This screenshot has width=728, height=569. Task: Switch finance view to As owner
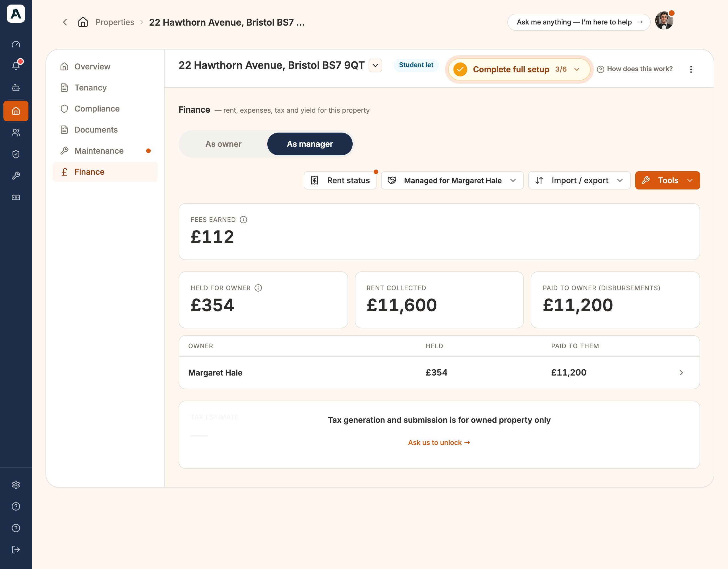223,144
